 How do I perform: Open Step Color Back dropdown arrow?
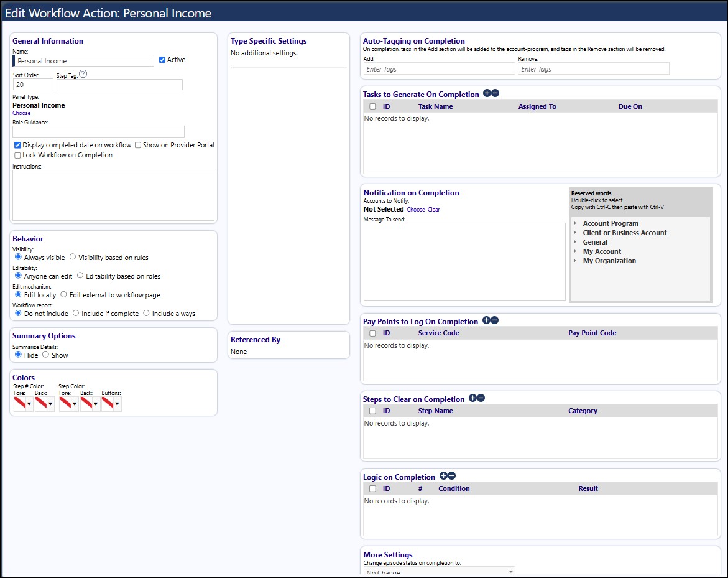tap(96, 404)
